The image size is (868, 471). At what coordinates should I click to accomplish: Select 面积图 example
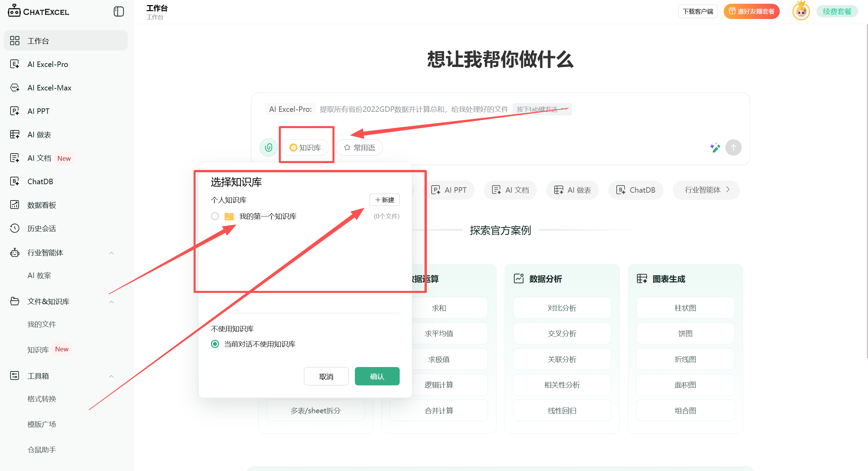pyautogui.click(x=685, y=385)
